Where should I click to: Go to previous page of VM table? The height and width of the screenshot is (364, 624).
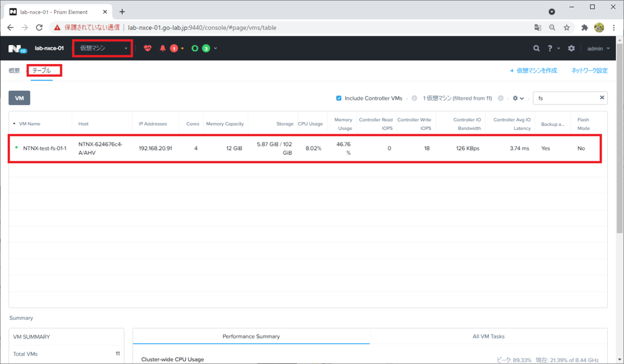tap(414, 98)
